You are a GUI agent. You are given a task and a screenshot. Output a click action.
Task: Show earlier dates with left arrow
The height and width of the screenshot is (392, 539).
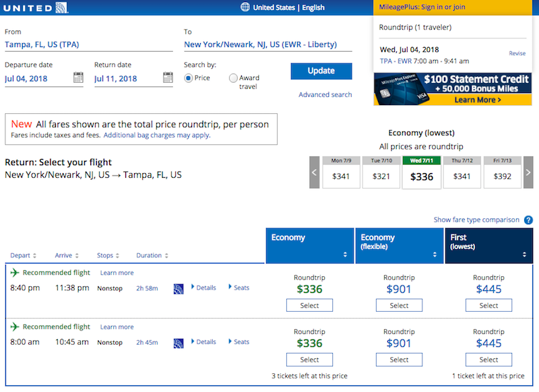[315, 172]
